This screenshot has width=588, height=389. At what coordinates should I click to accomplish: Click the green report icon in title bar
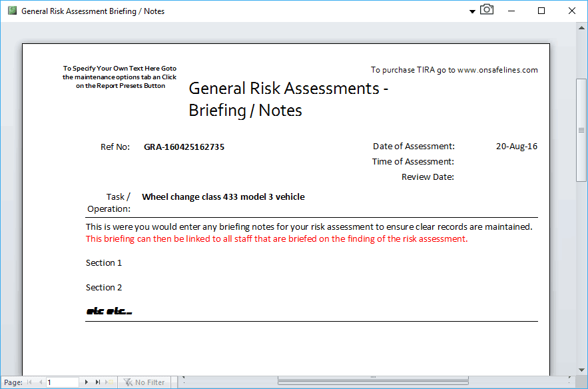pos(13,11)
